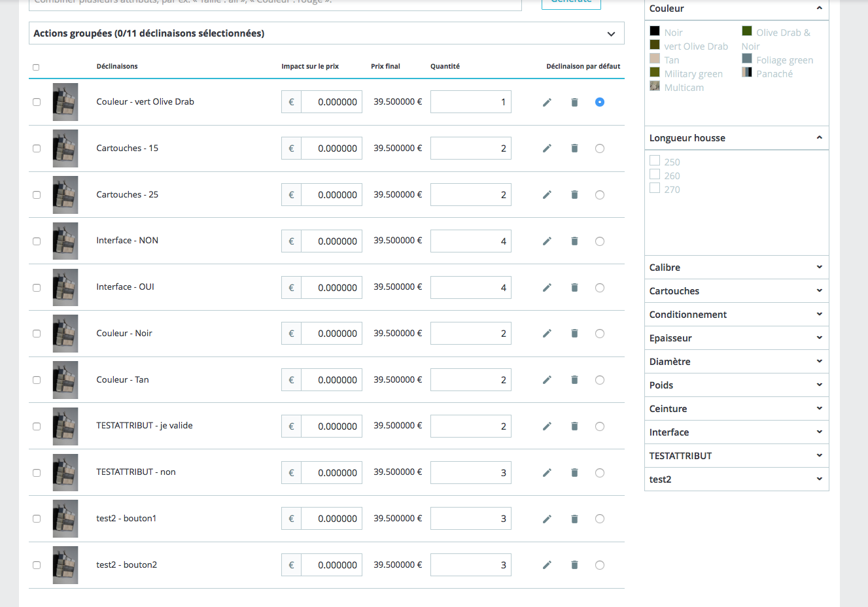Click quantity field for test2 - bouton1
This screenshot has height=607, width=868.
pos(471,519)
